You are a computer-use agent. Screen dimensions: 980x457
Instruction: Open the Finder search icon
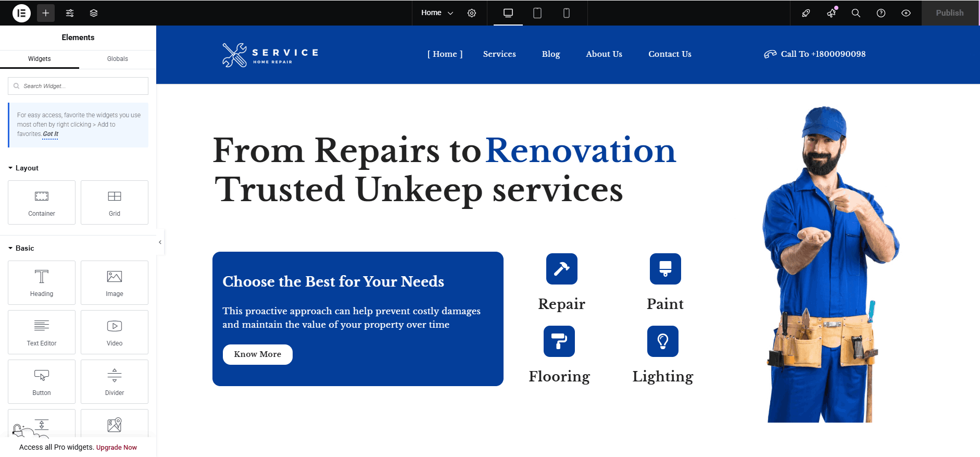pyautogui.click(x=856, y=13)
